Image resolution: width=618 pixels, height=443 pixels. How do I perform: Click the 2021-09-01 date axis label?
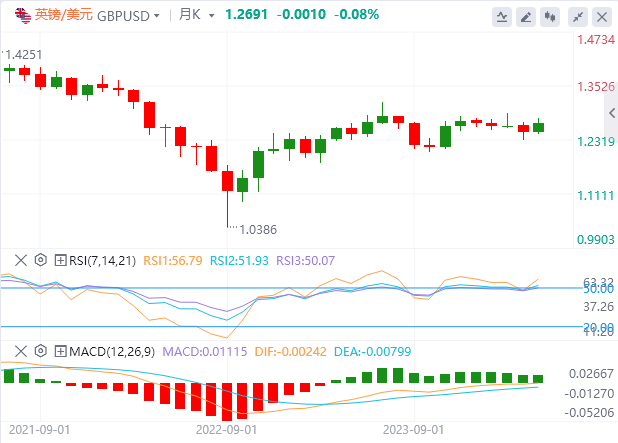pyautogui.click(x=39, y=430)
